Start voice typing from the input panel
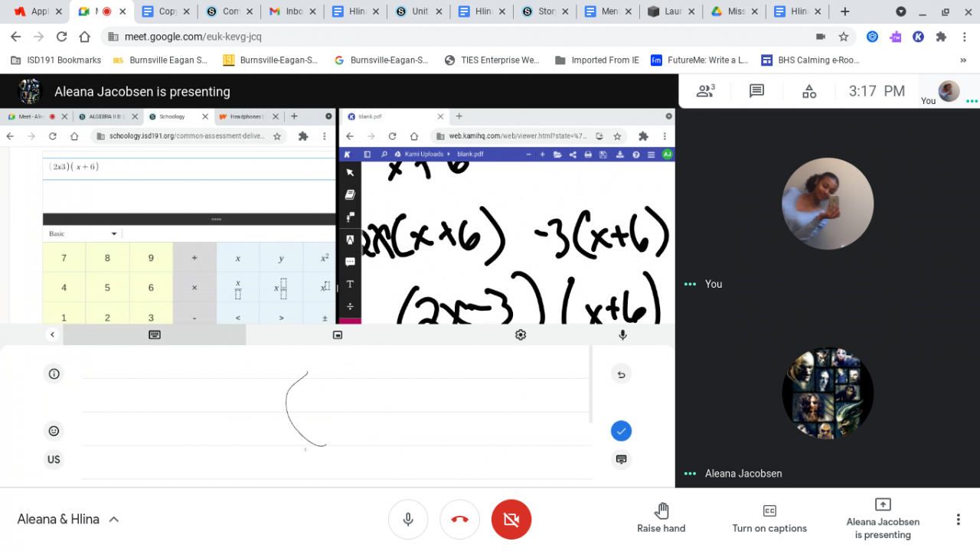This screenshot has width=980, height=551. click(x=622, y=334)
